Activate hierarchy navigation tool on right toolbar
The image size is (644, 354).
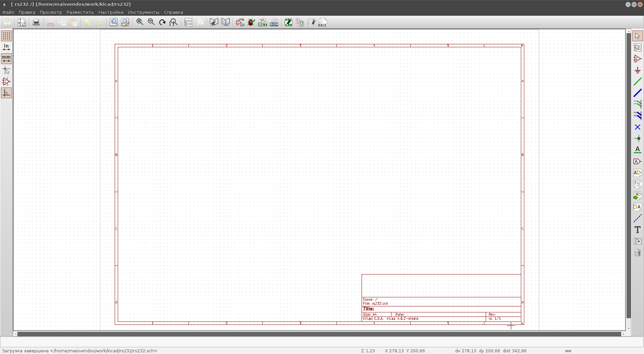click(638, 47)
